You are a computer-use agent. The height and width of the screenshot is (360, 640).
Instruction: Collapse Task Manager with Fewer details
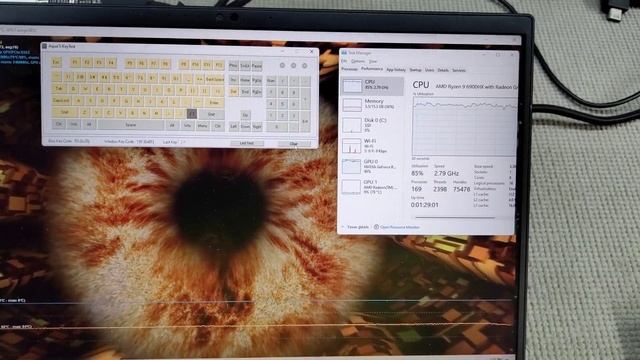[x=356, y=227]
